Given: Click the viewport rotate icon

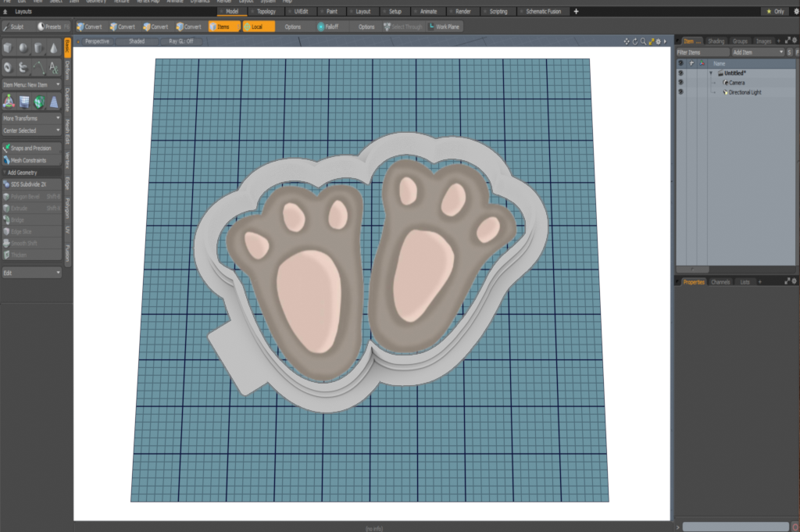Looking at the screenshot, I should pyautogui.click(x=634, y=41).
